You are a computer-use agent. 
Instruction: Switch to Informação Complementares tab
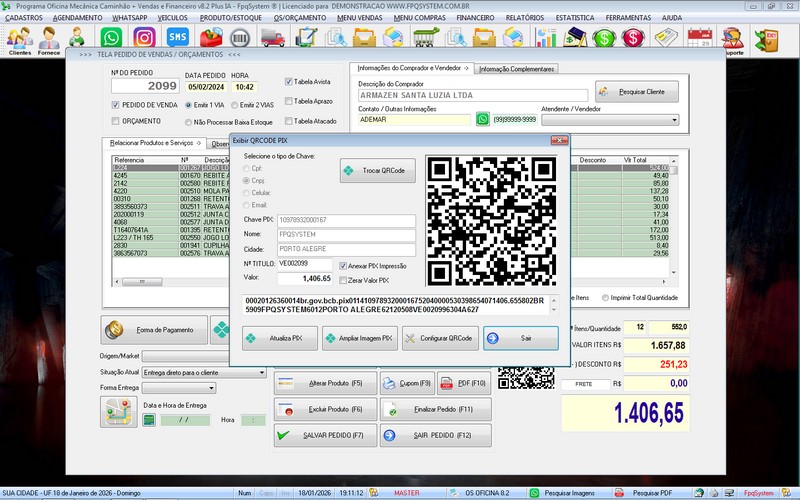pos(516,69)
